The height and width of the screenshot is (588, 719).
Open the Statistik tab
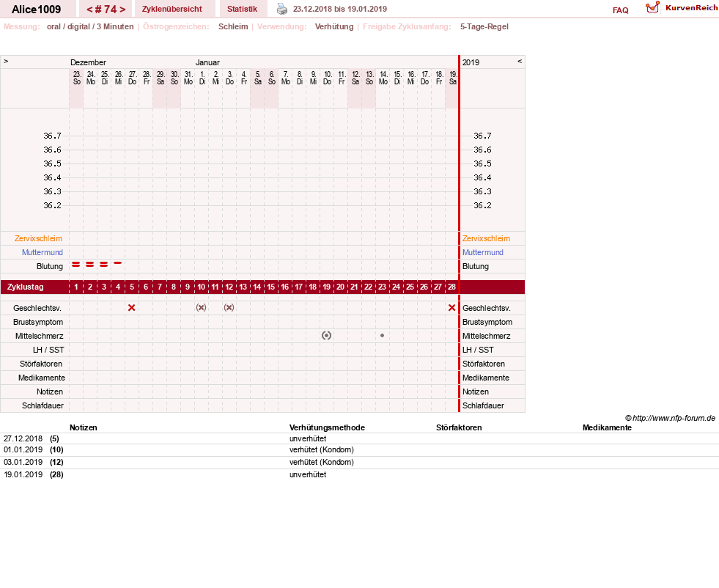point(242,9)
